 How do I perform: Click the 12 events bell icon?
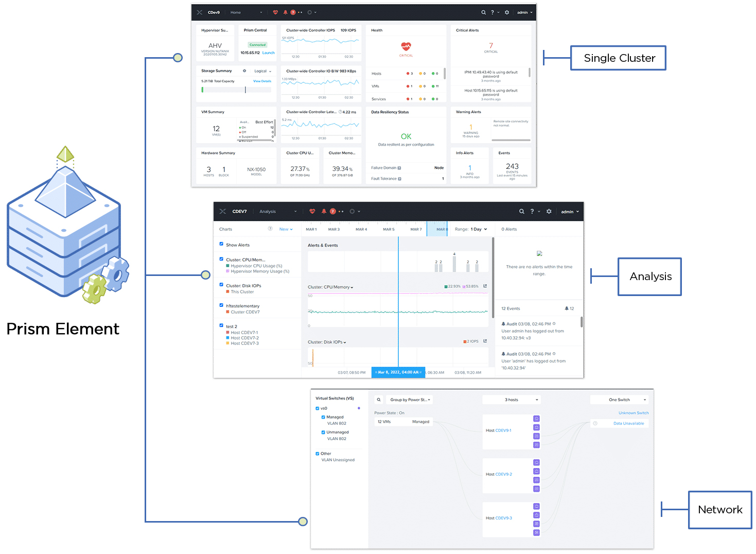pyautogui.click(x=567, y=308)
